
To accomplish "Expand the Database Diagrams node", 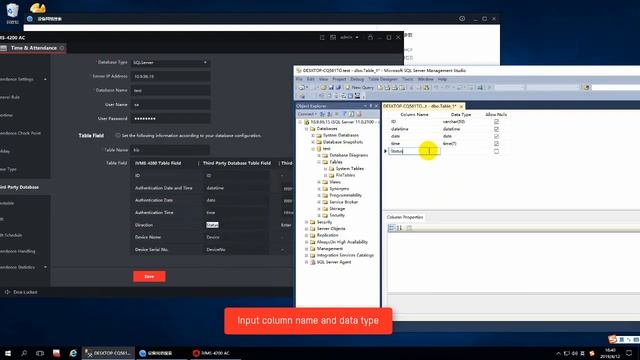I will [x=320, y=156].
